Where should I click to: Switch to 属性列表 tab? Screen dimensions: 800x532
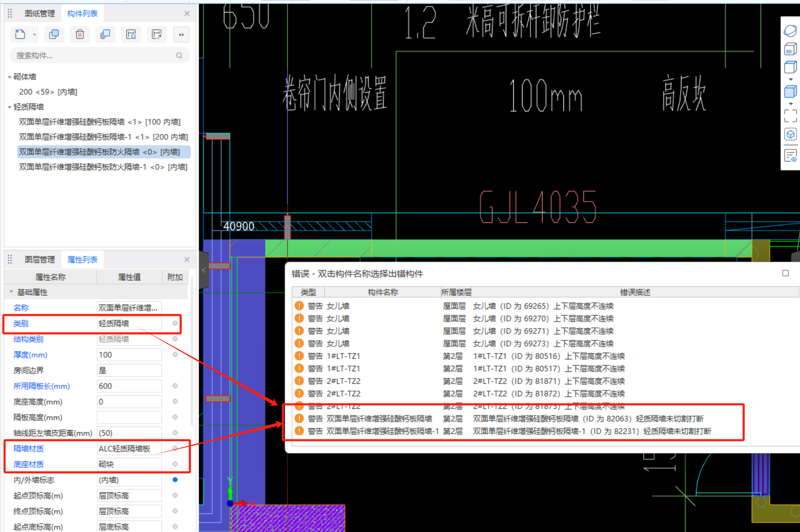(82, 260)
